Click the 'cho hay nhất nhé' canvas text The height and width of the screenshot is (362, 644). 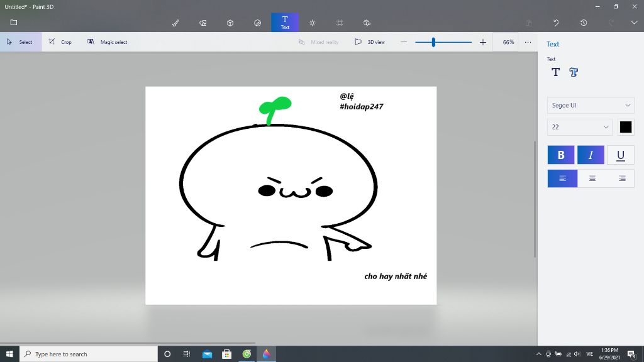point(396,277)
